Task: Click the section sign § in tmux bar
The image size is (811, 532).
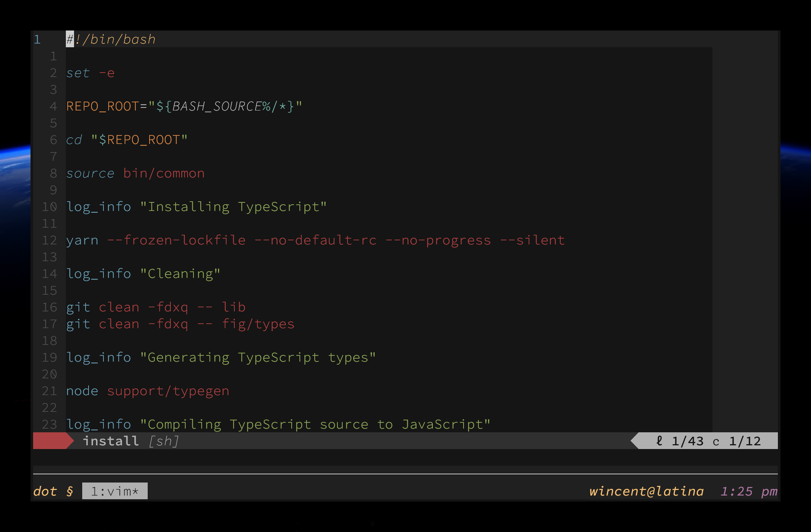Action: click(x=70, y=491)
